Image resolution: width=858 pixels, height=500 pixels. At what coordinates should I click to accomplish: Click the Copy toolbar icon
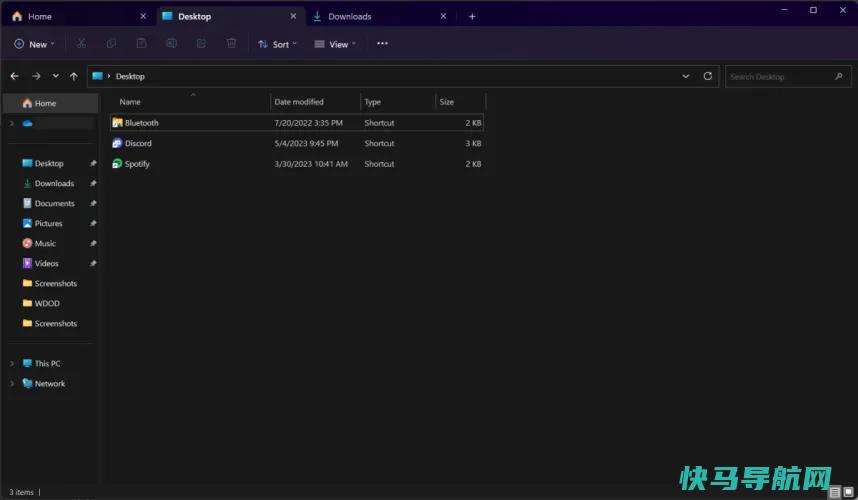[x=111, y=43]
